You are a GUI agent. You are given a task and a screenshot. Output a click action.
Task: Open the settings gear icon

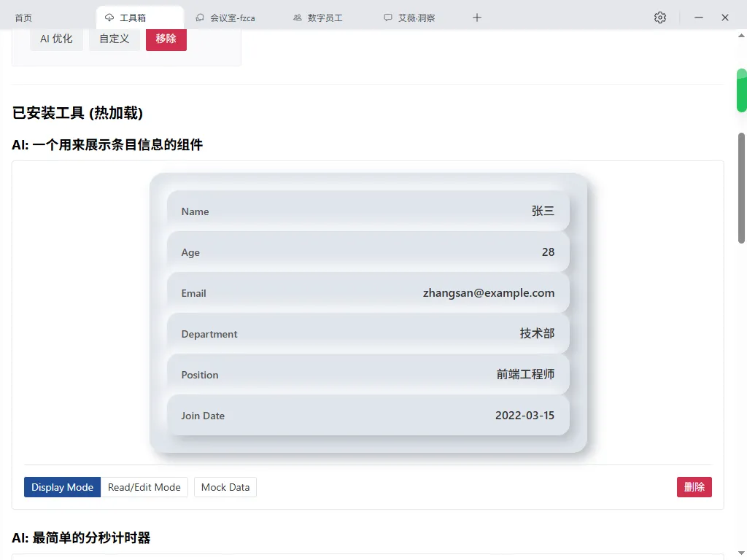pos(660,17)
